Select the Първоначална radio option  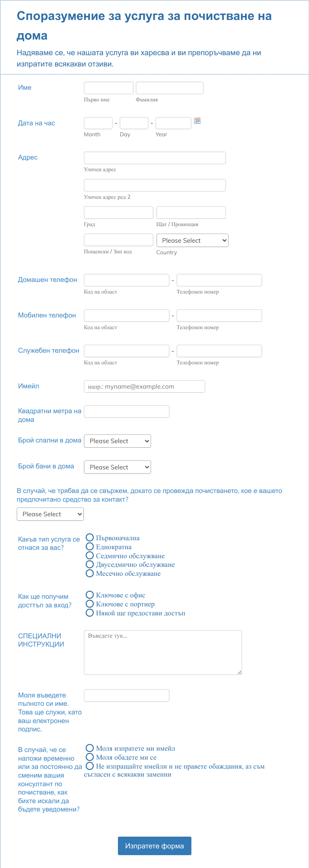click(x=89, y=538)
